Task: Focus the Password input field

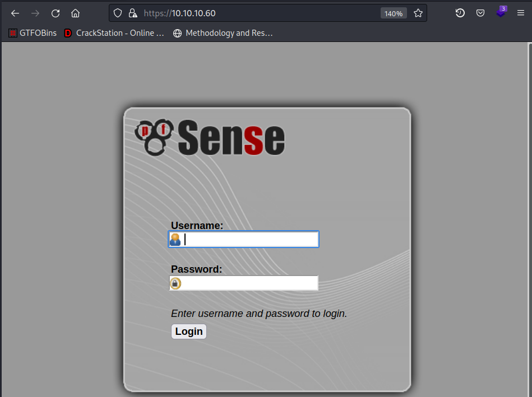Action: 244,283
